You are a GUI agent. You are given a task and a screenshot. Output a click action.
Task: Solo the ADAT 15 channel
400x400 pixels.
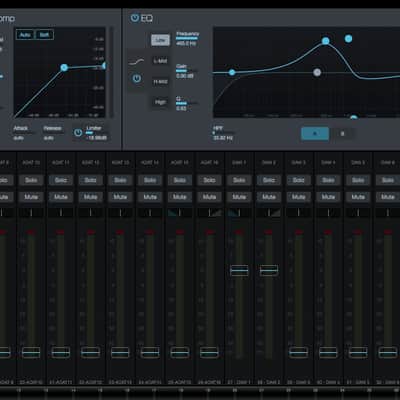[180, 180]
